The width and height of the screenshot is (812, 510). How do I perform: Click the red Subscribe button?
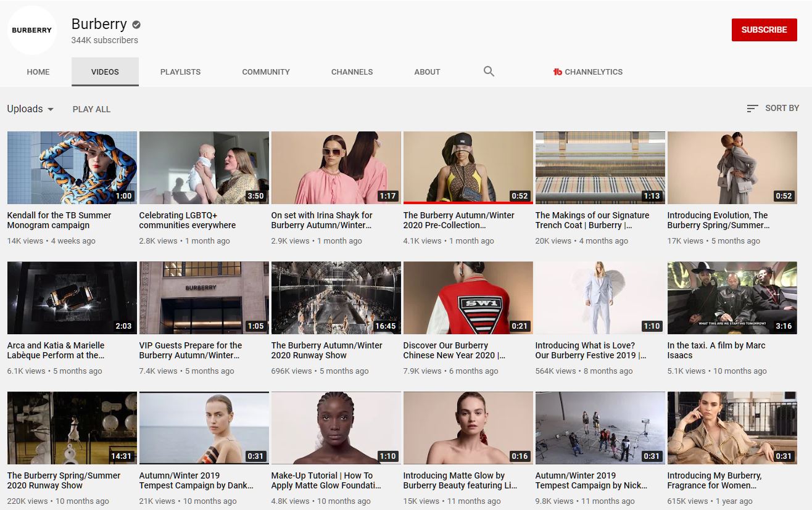coord(764,30)
